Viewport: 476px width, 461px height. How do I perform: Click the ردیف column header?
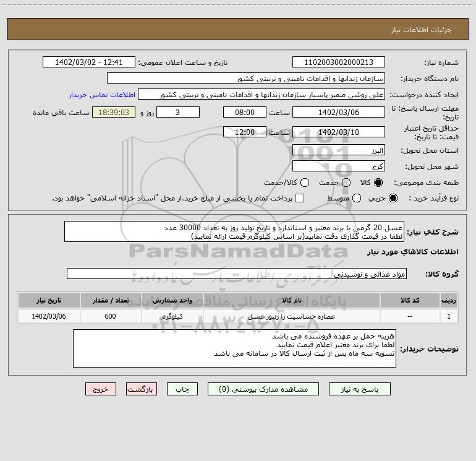point(449,300)
